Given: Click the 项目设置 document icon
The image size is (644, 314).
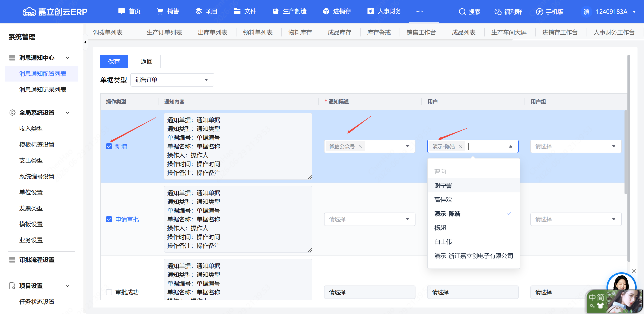Looking at the screenshot, I should [x=12, y=285].
